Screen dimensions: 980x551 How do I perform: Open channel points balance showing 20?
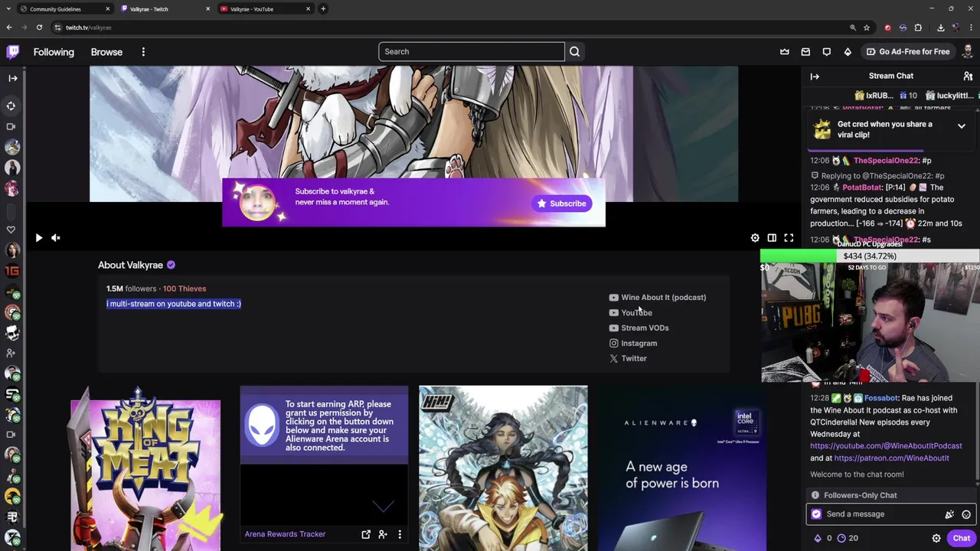click(x=847, y=538)
